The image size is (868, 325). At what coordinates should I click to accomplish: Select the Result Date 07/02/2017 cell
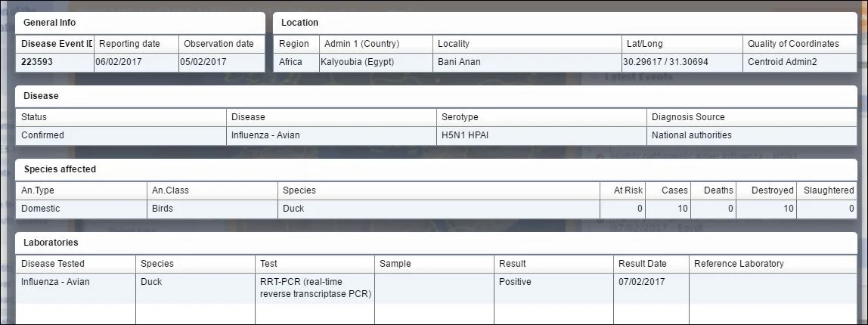click(652, 288)
